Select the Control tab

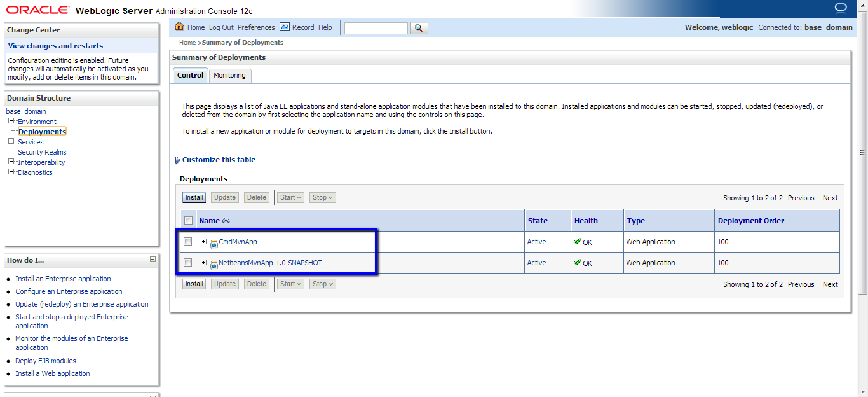pyautogui.click(x=190, y=75)
